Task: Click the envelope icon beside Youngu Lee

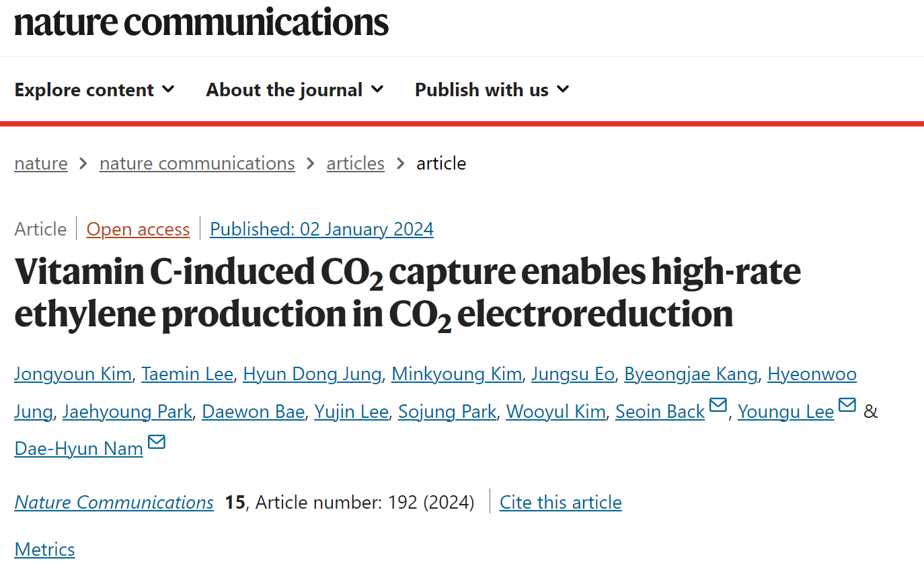Action: pyautogui.click(x=847, y=405)
